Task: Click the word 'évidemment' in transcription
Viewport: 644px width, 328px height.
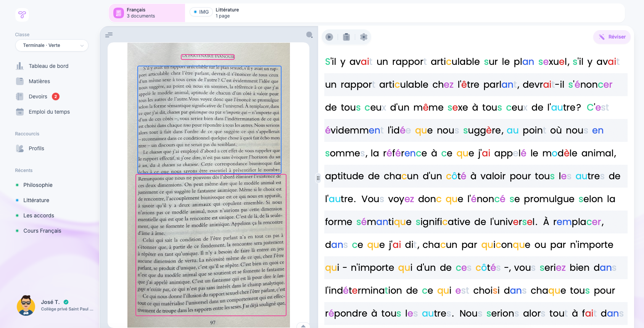Action: click(x=354, y=130)
